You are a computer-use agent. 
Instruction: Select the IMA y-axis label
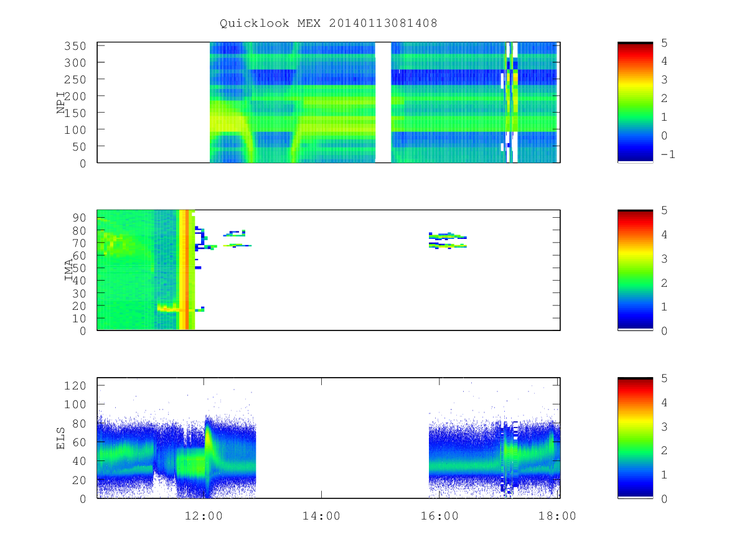[69, 270]
